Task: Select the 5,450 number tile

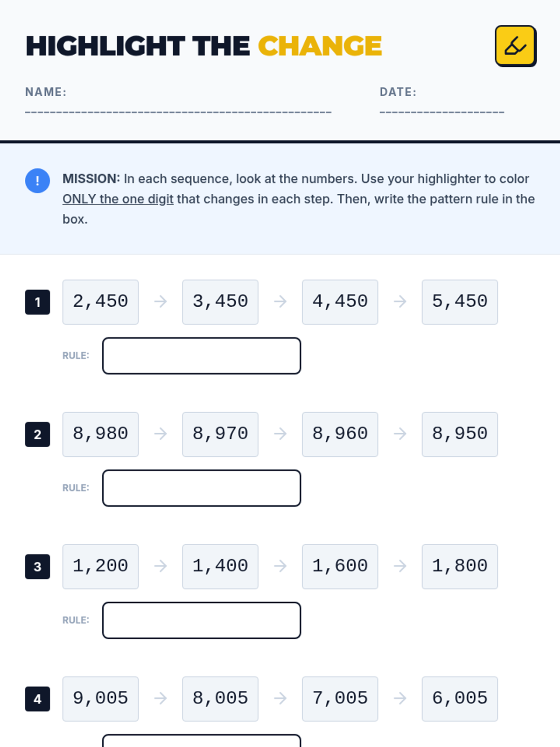Action: point(460,302)
